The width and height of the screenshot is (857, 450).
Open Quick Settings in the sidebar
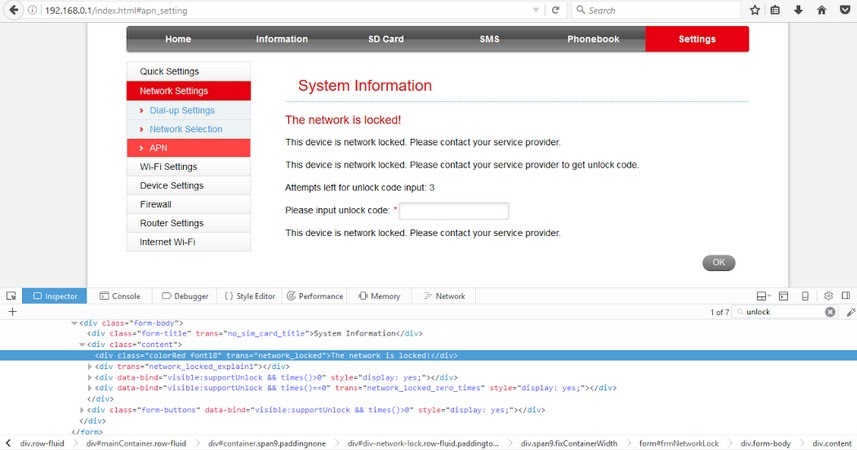(x=189, y=71)
